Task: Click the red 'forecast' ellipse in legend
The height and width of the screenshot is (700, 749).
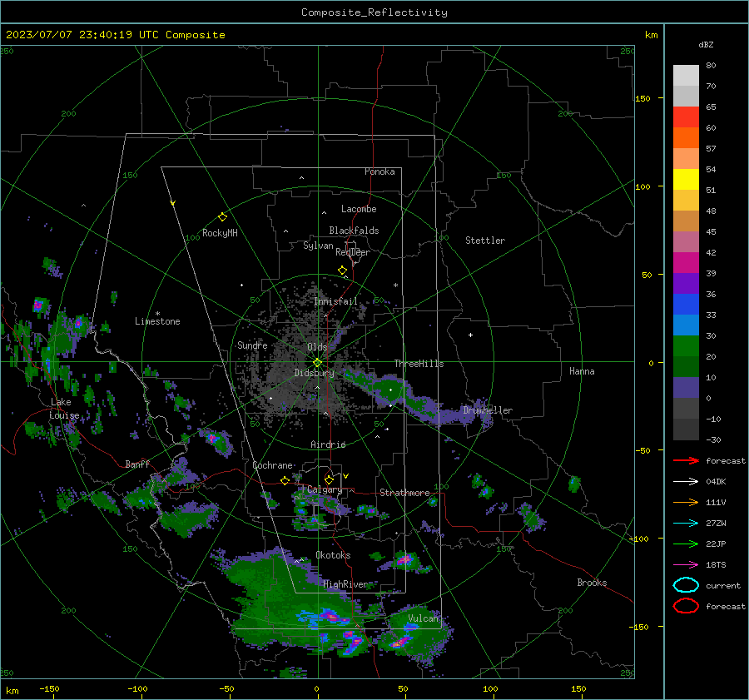Action: coord(686,606)
